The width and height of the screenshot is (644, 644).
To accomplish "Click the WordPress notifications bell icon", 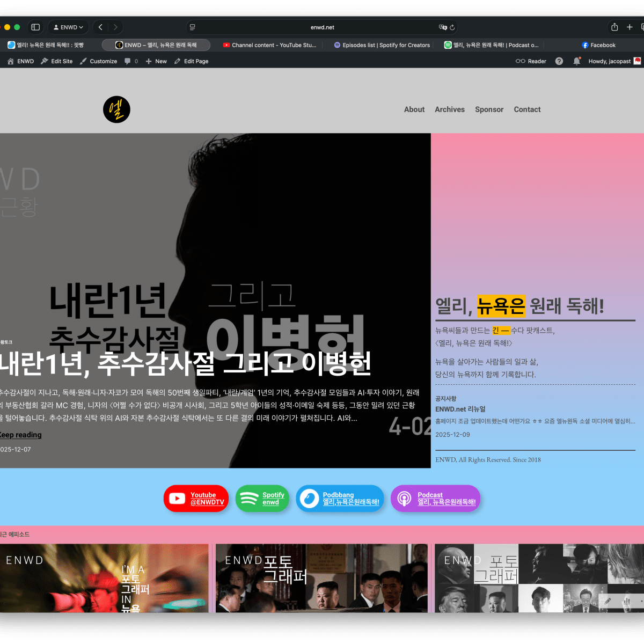I will (576, 61).
